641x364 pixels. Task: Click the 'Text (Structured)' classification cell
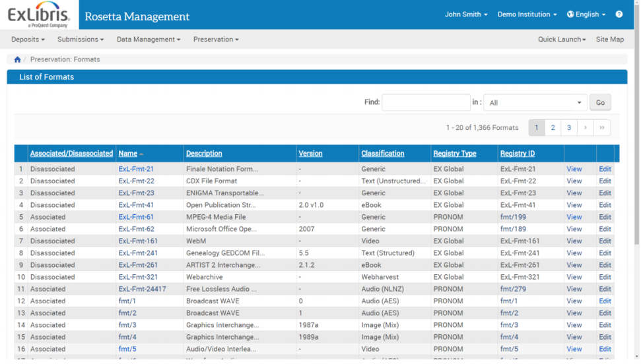click(x=388, y=253)
